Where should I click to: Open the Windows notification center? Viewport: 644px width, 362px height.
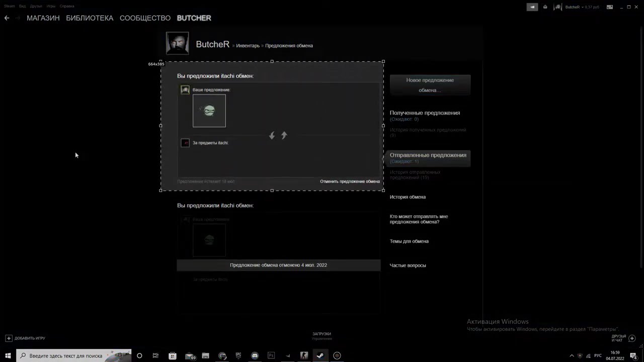pos(633,355)
